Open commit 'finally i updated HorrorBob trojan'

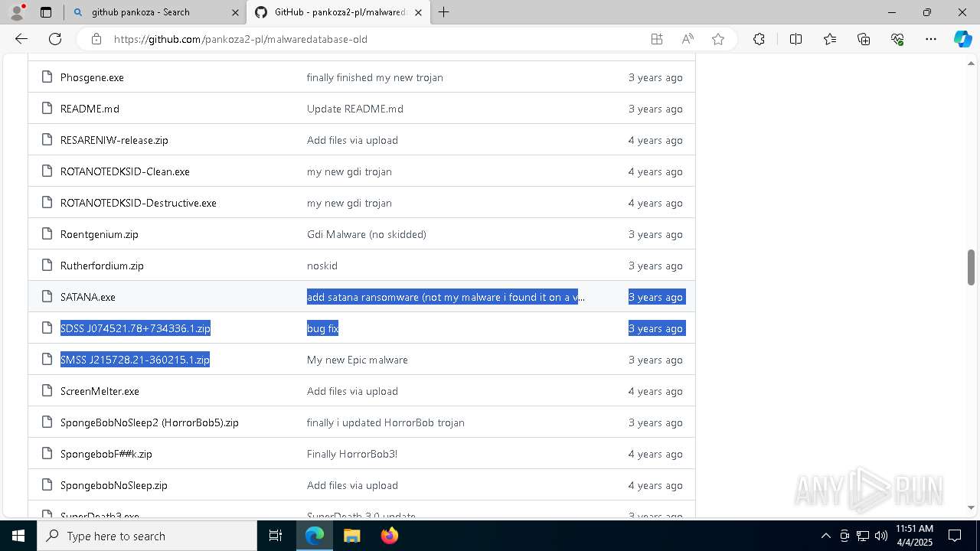(386, 422)
